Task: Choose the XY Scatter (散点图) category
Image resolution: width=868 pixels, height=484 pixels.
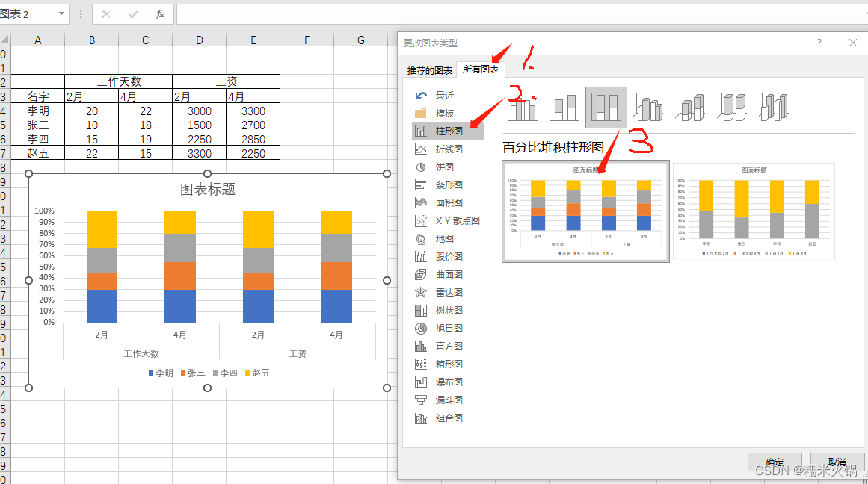Action: click(x=458, y=220)
